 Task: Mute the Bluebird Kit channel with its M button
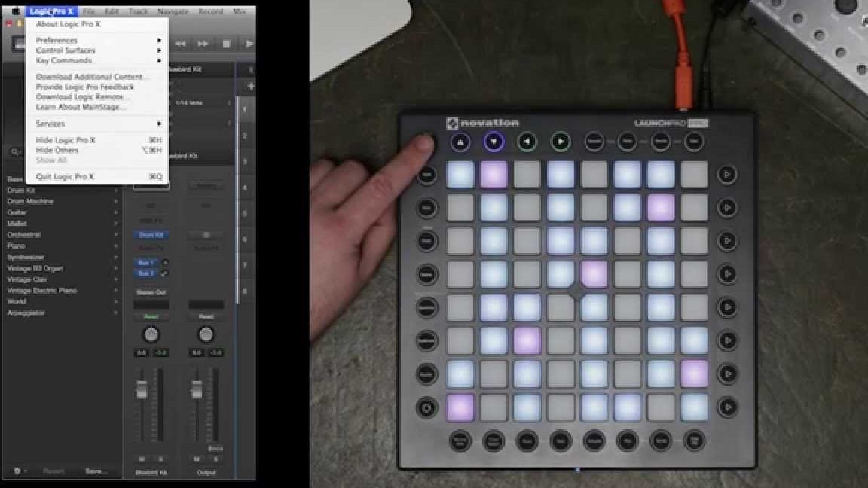(141, 457)
